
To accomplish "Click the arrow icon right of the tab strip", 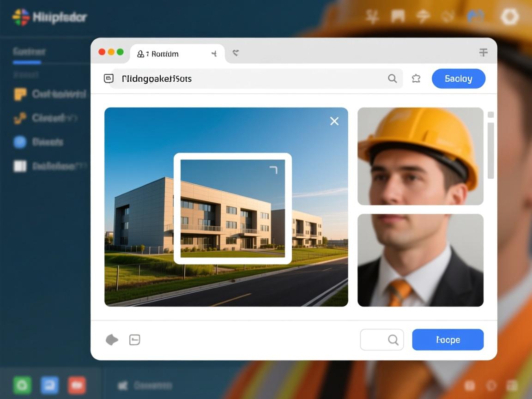I will [x=236, y=53].
